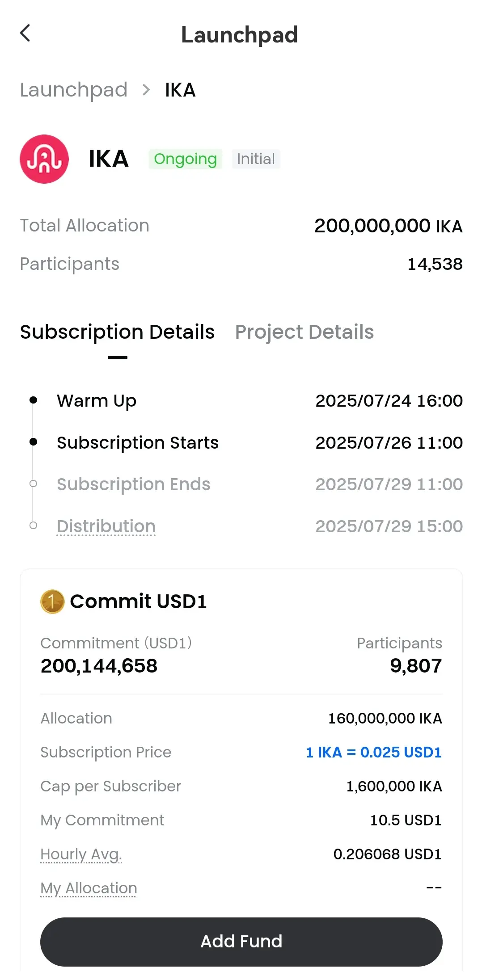Select the Subscription Ends timeline marker
This screenshot has width=482, height=980.
coord(33,484)
